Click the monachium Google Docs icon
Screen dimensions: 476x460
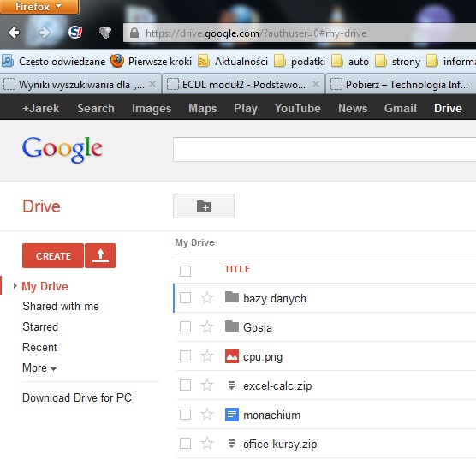tap(232, 415)
